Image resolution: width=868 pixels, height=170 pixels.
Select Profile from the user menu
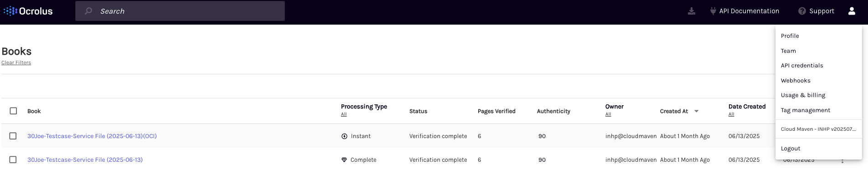click(790, 36)
